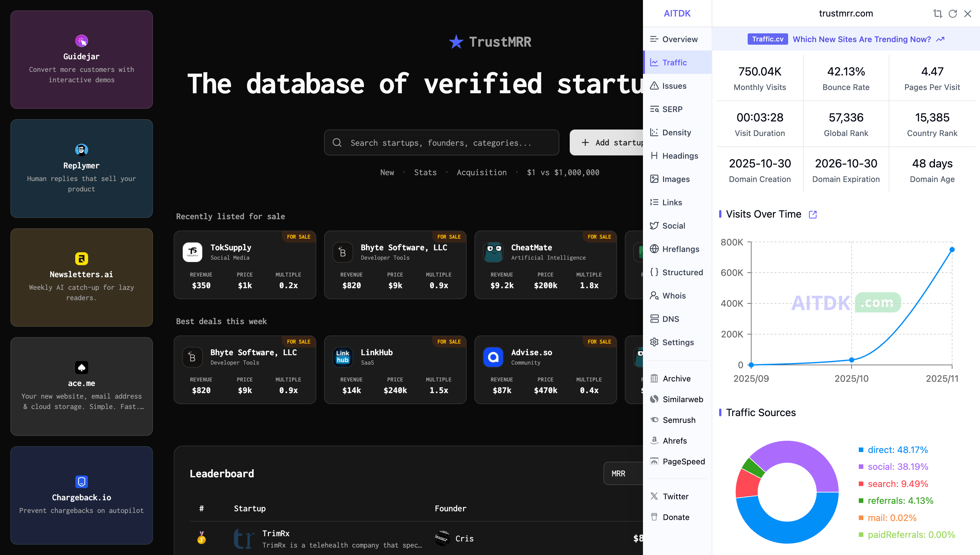The height and width of the screenshot is (555, 980).
Task: Open the Similarweb sidebar link
Action: [x=682, y=399]
